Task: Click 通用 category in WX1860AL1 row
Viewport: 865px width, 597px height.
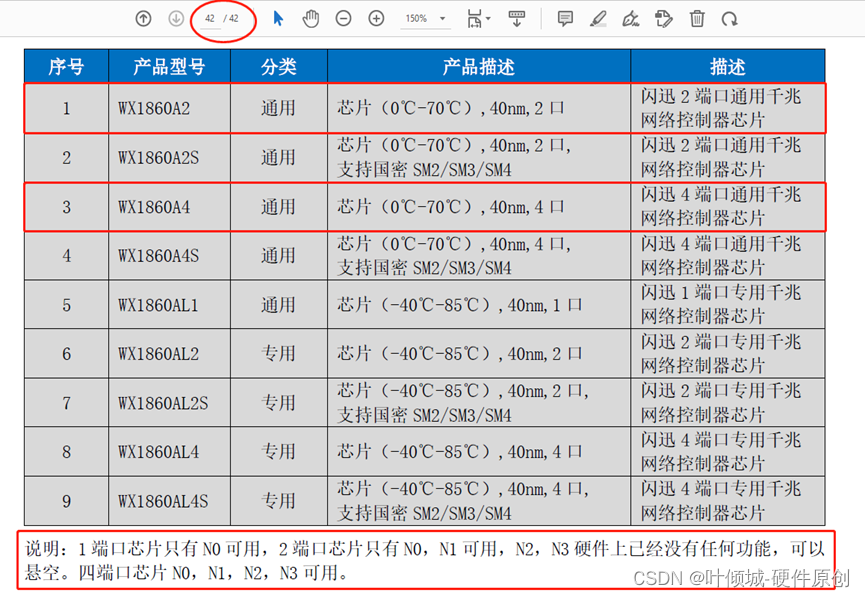Action: pos(279,305)
